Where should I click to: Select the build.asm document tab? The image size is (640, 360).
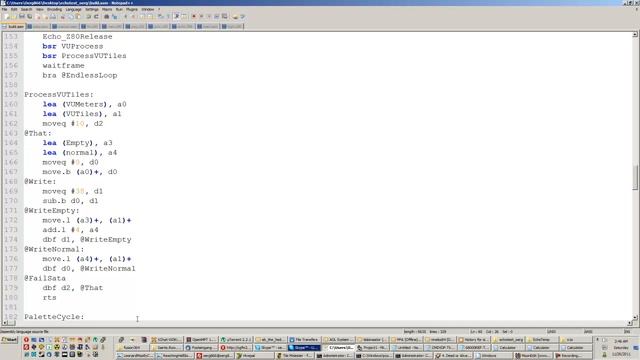(13, 27)
